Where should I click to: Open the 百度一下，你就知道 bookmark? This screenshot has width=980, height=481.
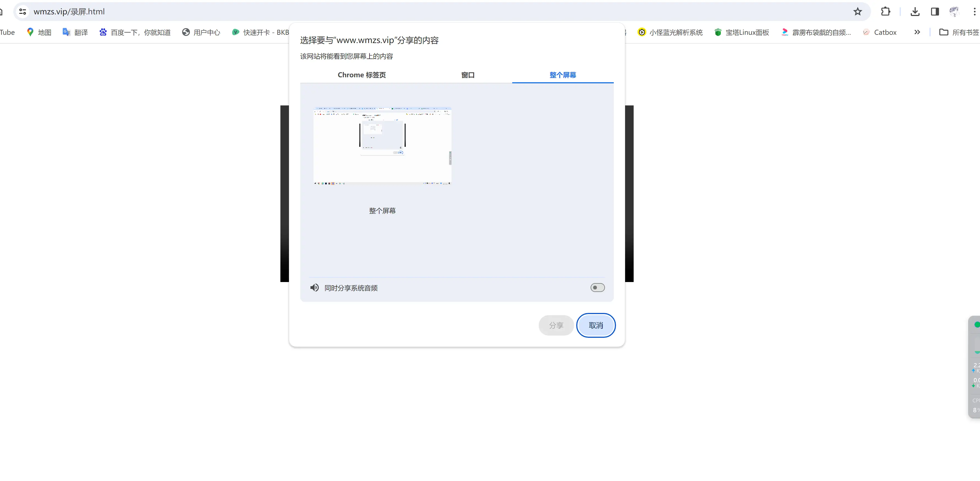[135, 32]
